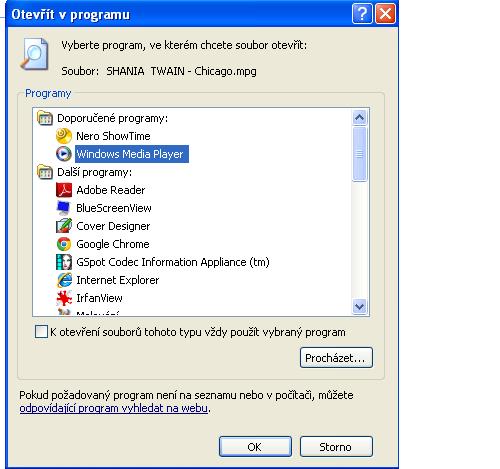The image size is (500, 469).
Task: Click the Windows Media Player icon
Action: tap(64, 154)
